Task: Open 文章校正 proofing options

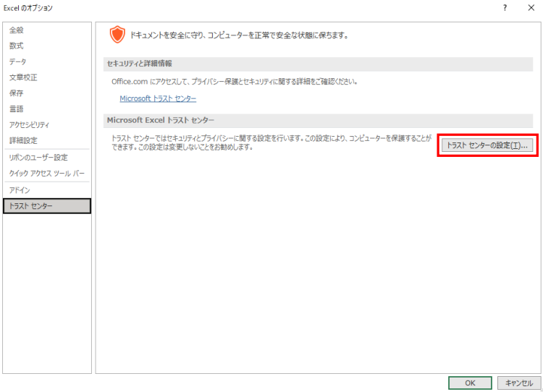Action: click(x=23, y=77)
